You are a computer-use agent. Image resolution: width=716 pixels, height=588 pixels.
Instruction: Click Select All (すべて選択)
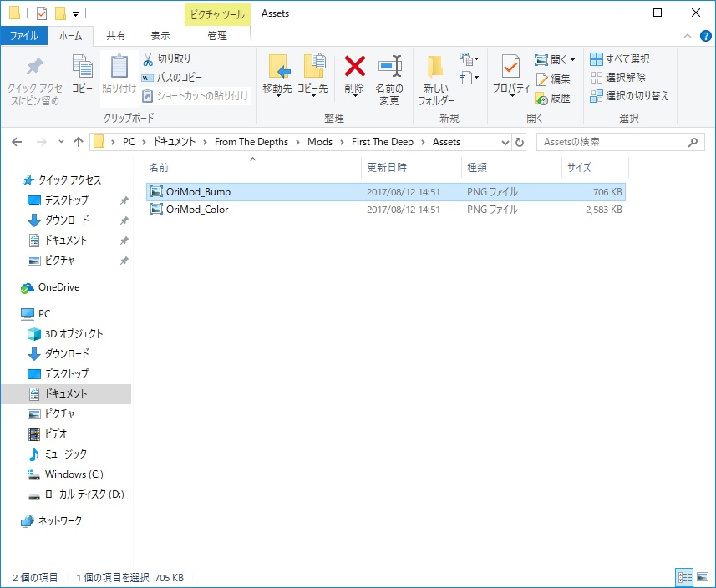(x=620, y=59)
